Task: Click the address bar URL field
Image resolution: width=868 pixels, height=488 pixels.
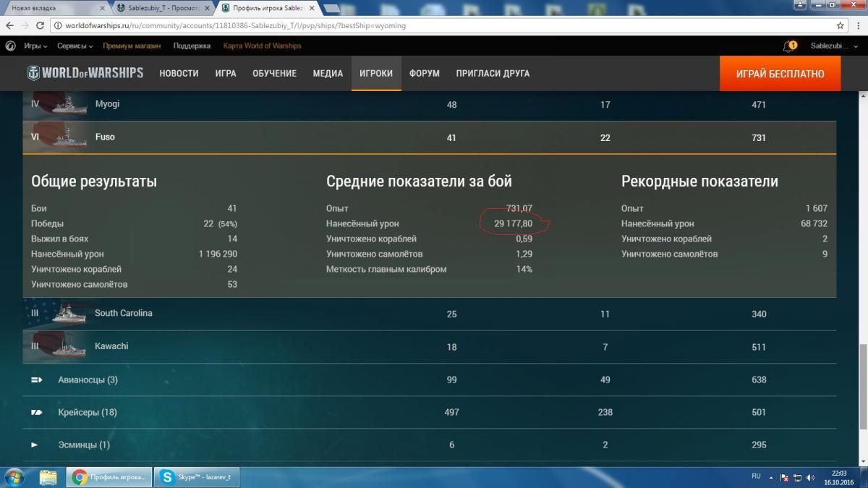Action: pos(441,25)
